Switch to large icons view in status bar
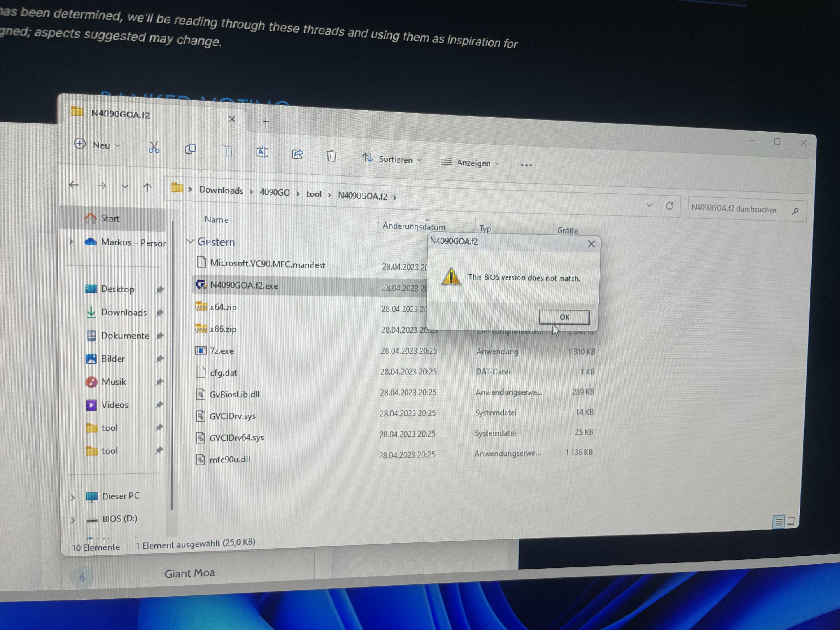 click(x=791, y=521)
